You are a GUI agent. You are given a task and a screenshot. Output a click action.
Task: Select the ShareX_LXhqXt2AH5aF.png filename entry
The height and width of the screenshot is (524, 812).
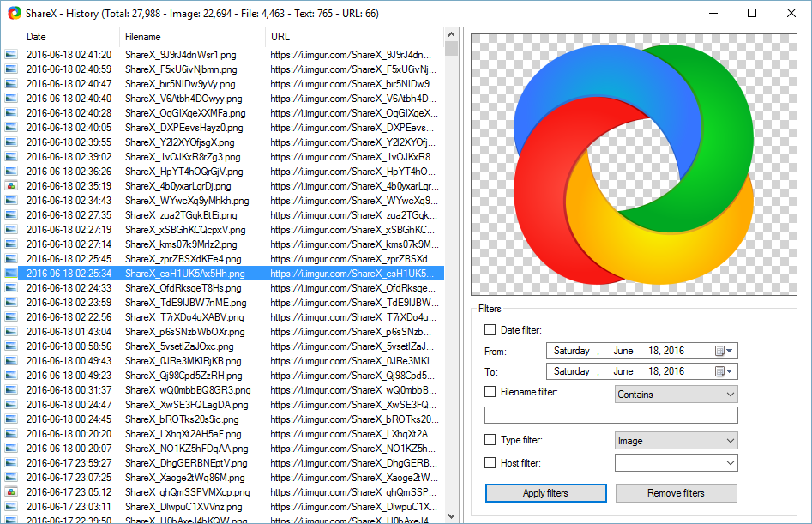[183, 433]
